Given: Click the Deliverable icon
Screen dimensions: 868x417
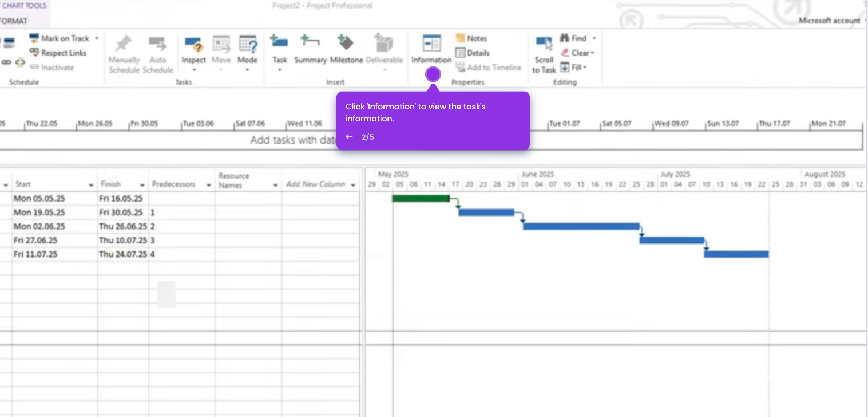Looking at the screenshot, I should (384, 42).
